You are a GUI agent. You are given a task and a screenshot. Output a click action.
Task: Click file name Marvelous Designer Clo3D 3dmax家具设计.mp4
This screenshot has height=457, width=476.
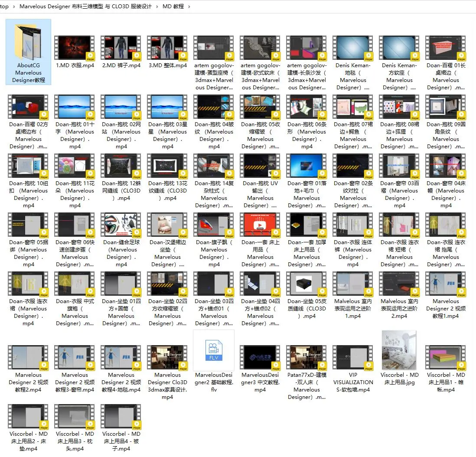[x=167, y=386]
